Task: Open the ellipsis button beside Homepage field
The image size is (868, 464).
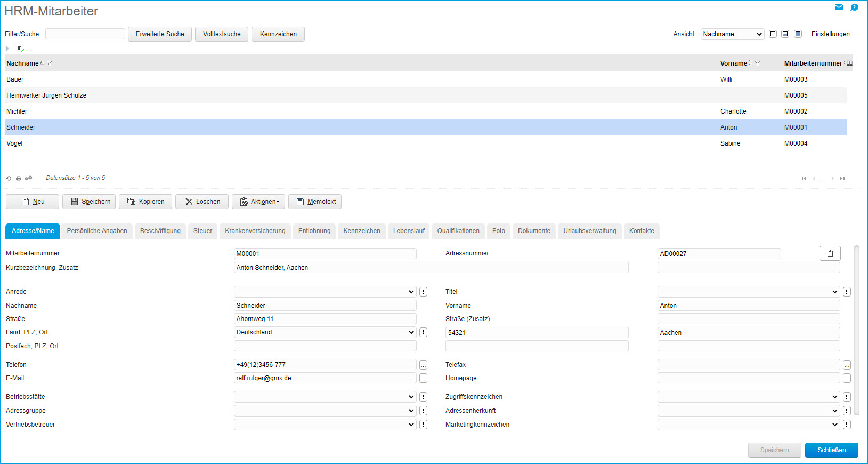Action: click(847, 378)
